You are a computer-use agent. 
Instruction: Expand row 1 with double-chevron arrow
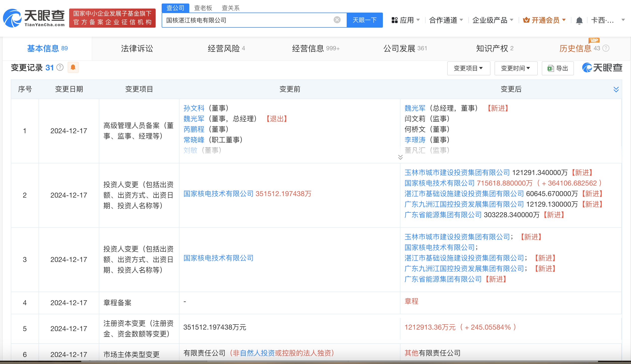point(400,157)
